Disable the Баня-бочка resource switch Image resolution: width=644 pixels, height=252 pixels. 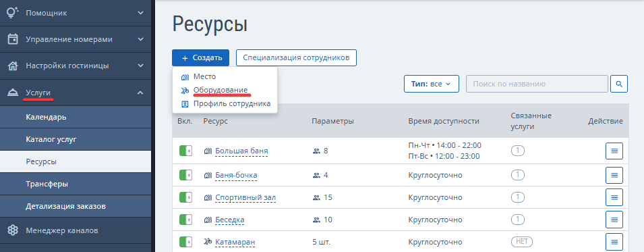coord(185,175)
